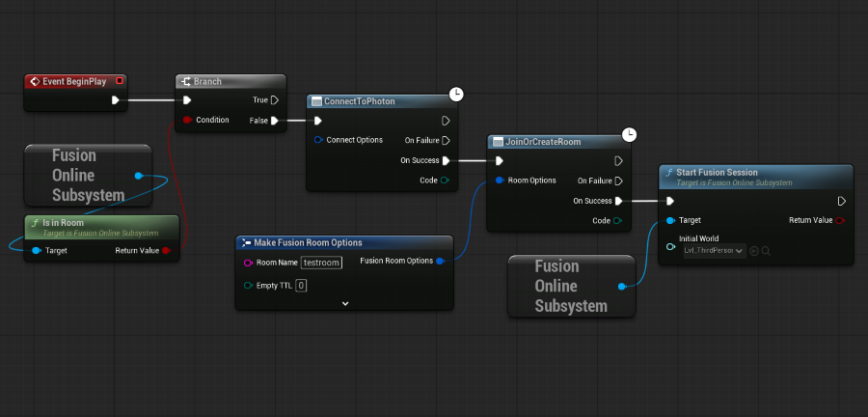Expand Make Fusion Room Options advanced pins

[345, 303]
